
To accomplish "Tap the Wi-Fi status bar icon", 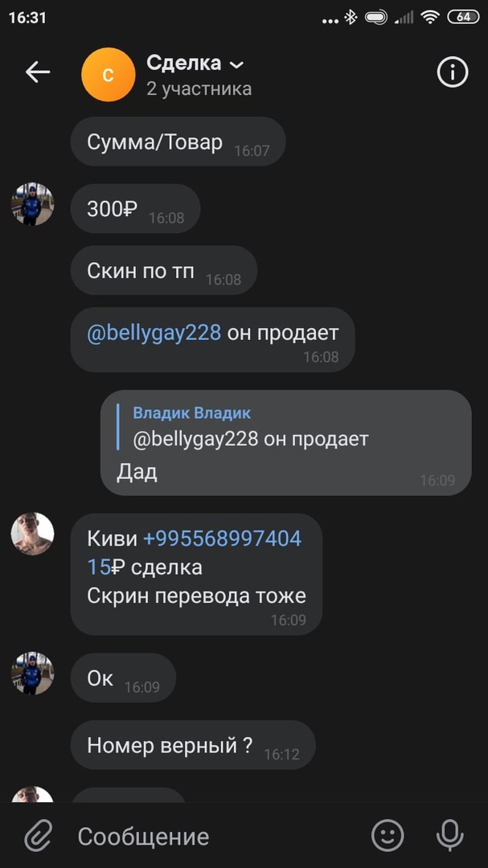I will pyautogui.click(x=429, y=18).
